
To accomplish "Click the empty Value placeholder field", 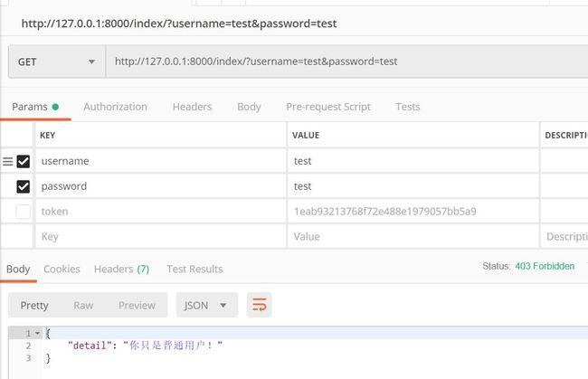I will click(413, 237).
